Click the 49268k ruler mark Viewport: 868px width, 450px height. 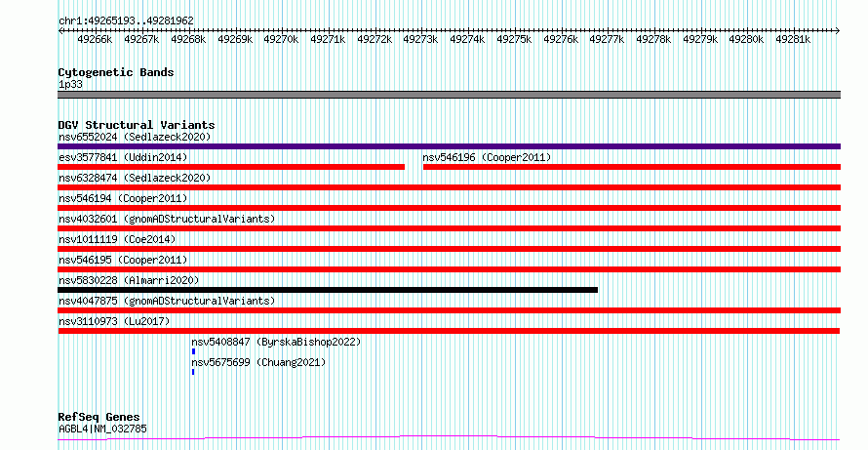(x=188, y=39)
